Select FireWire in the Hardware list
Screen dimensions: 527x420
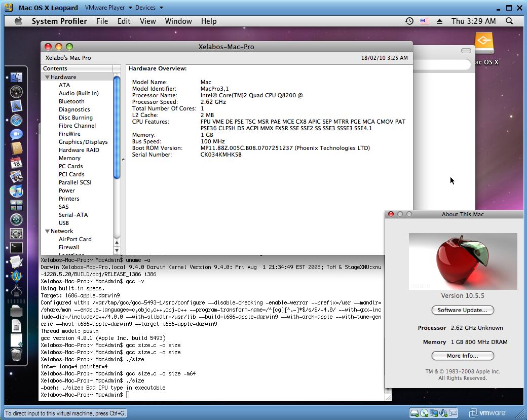coord(69,134)
